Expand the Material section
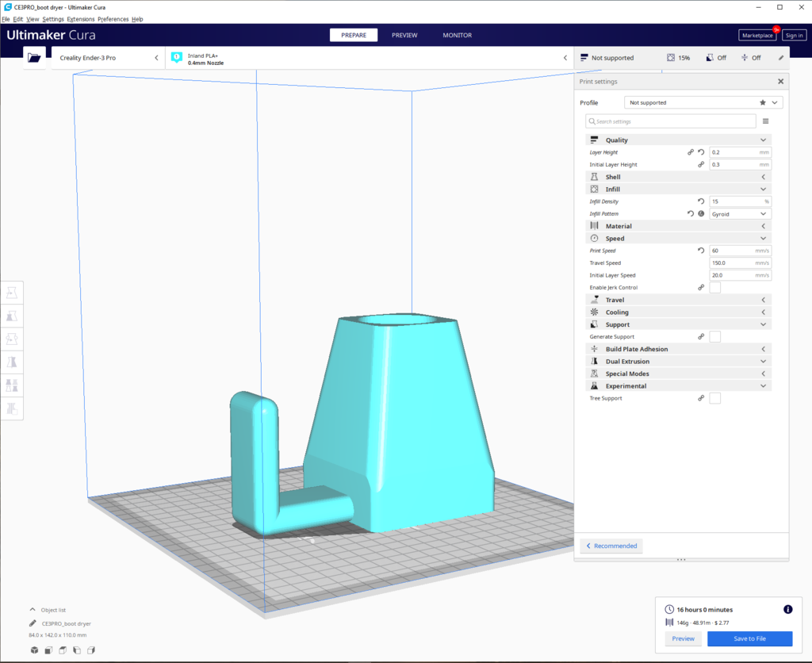 [x=679, y=226]
